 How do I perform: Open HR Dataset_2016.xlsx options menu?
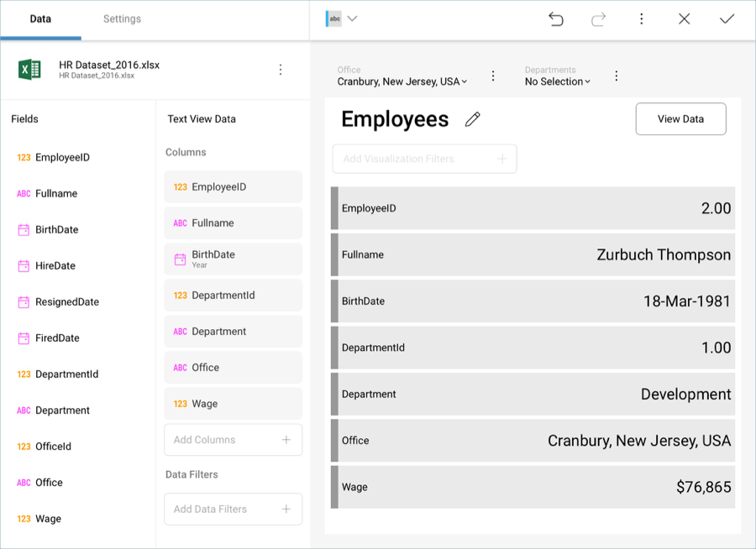[281, 70]
